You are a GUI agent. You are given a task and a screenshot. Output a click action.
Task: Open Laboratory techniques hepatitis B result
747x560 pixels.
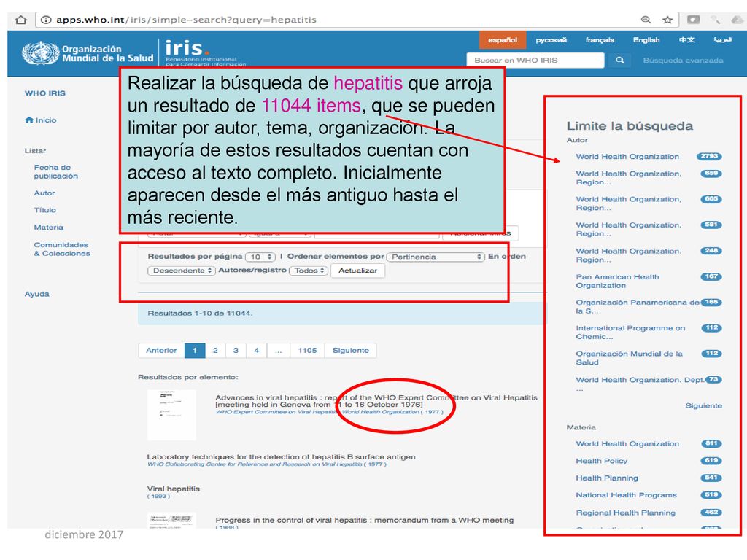click(281, 456)
